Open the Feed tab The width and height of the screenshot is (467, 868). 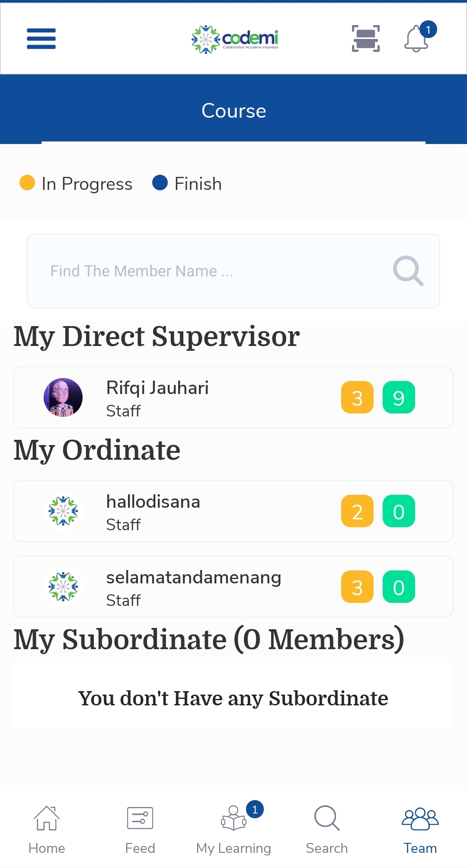(x=140, y=830)
